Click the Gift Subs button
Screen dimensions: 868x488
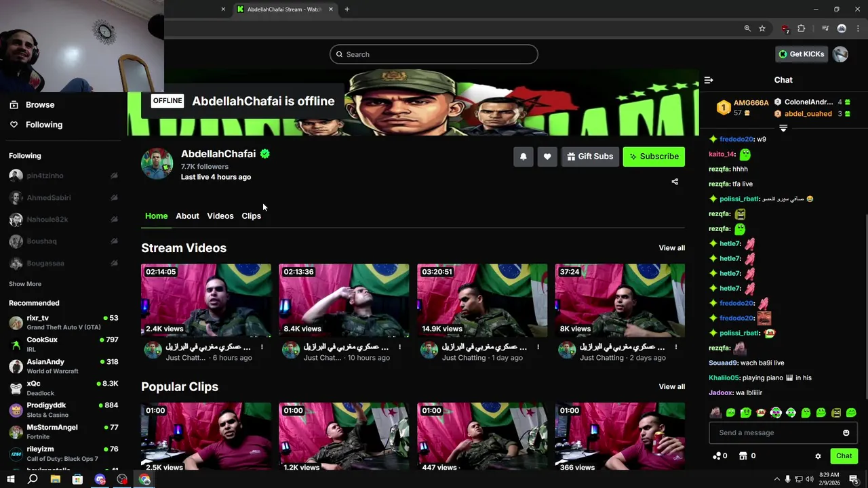tap(590, 157)
